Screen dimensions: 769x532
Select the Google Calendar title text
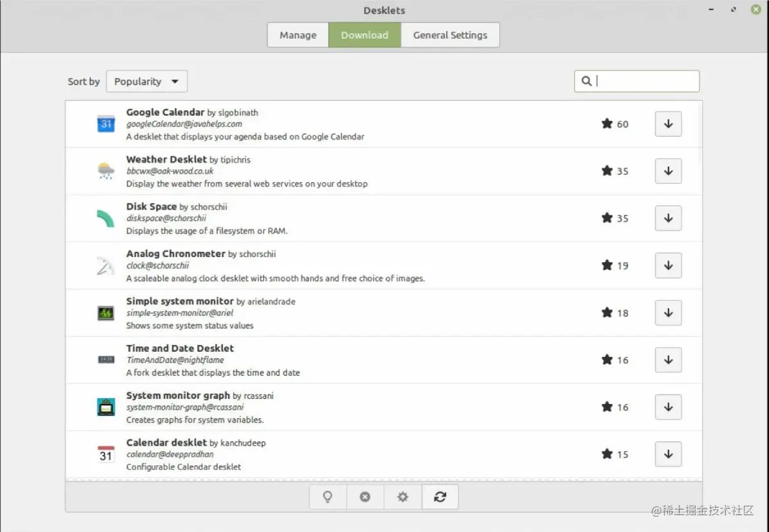165,112
